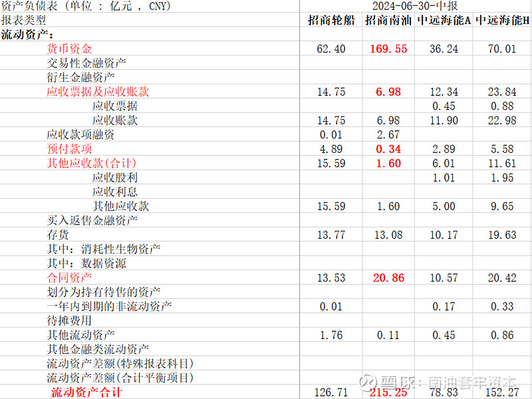Click the 其他流动资产 row label

coord(80,335)
